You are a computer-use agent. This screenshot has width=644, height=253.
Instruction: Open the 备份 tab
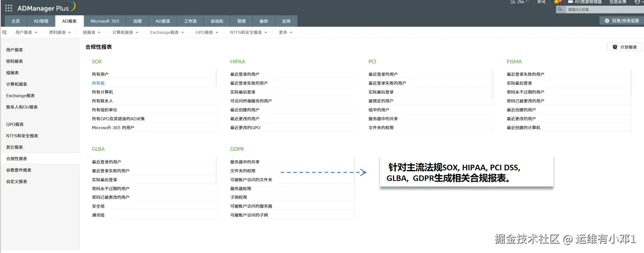[264, 21]
